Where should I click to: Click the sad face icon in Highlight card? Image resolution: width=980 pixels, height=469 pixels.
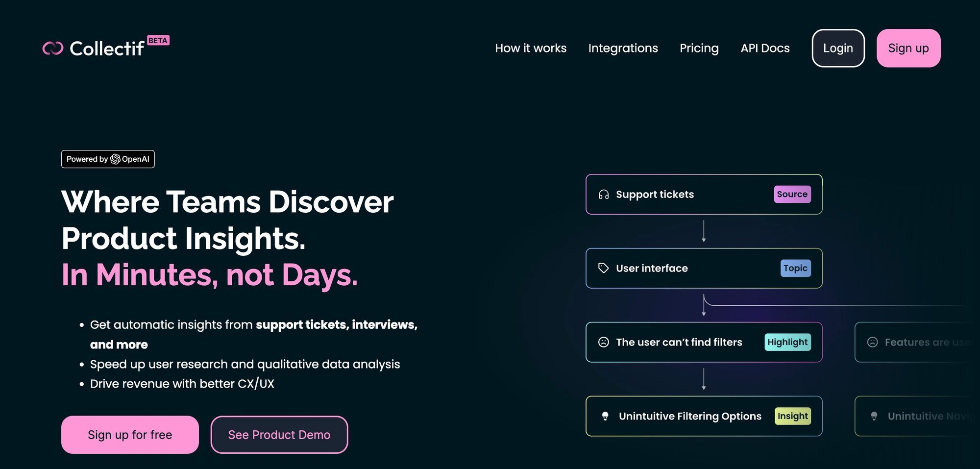click(x=604, y=342)
